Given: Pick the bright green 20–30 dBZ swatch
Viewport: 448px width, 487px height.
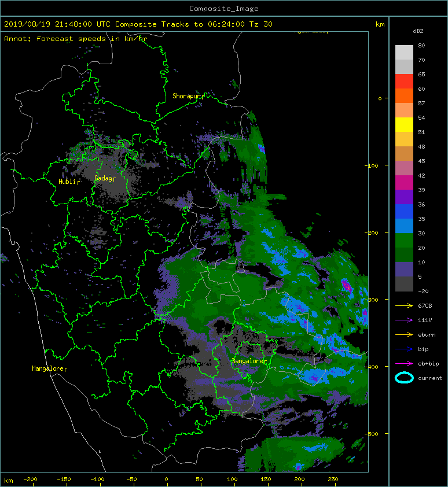Looking at the screenshot, I should (404, 240).
